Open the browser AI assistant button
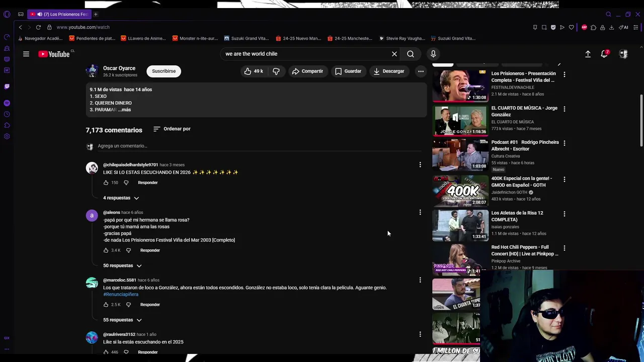 [624, 27]
